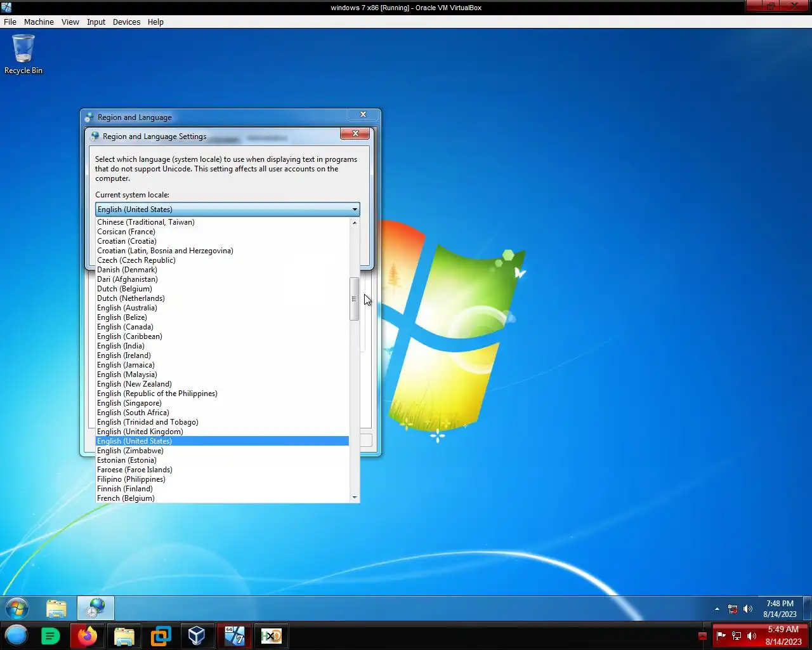
Task: Select Chinese (Traditional, Taiwan) locale
Action: 222,222
